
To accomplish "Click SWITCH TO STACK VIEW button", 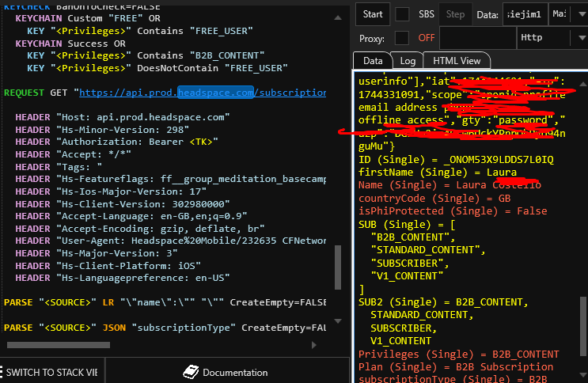I will 51,372.
